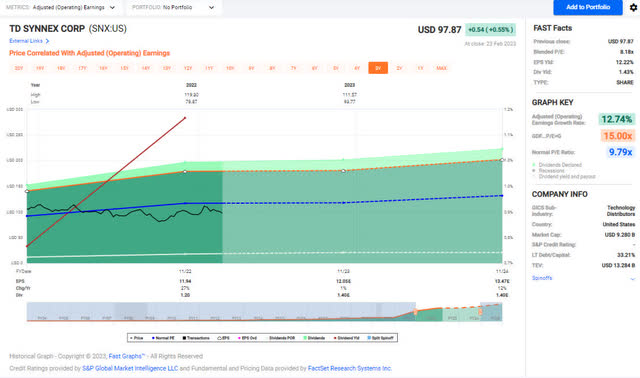The width and height of the screenshot is (640, 378).
Task: Toggle Recessions in the graph key
Action: 549,171
